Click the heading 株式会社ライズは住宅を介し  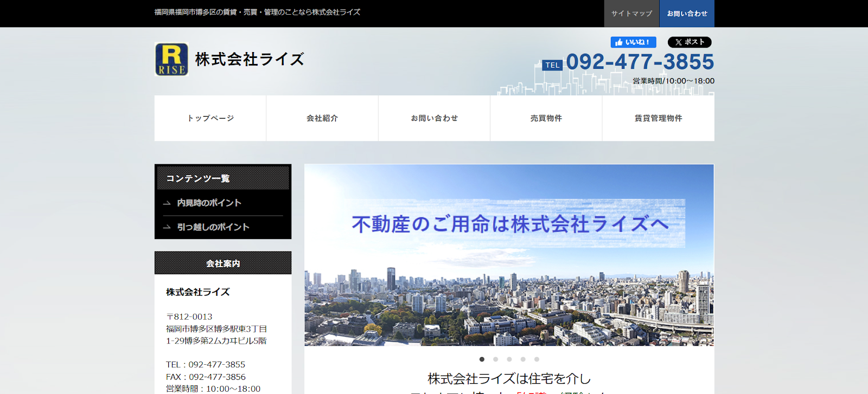click(509, 378)
